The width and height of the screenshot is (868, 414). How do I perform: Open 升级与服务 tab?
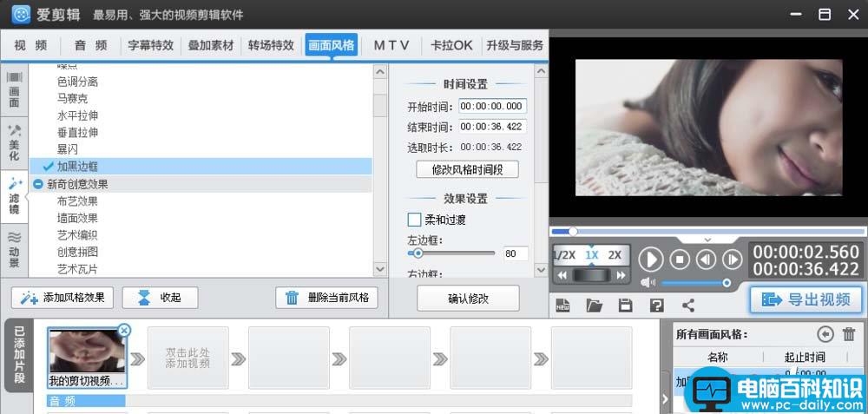[x=515, y=45]
